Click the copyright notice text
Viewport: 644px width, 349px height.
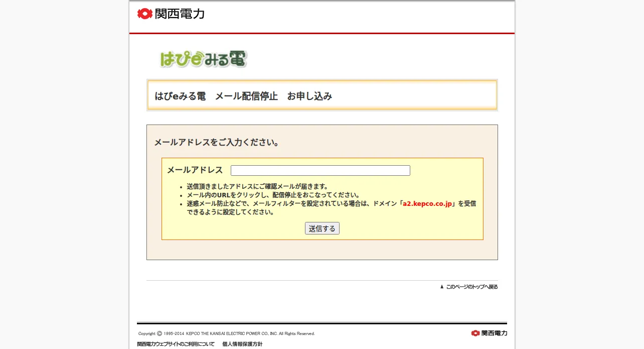[x=227, y=333]
